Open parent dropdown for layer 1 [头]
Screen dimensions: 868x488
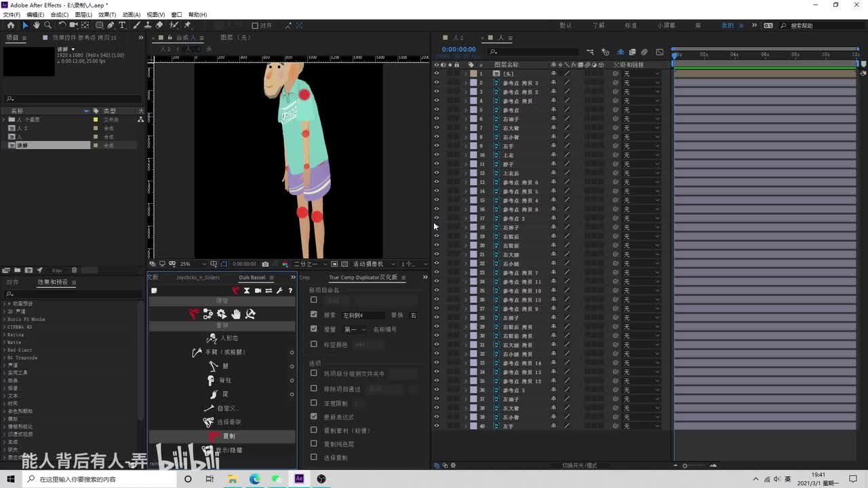pyautogui.click(x=642, y=73)
